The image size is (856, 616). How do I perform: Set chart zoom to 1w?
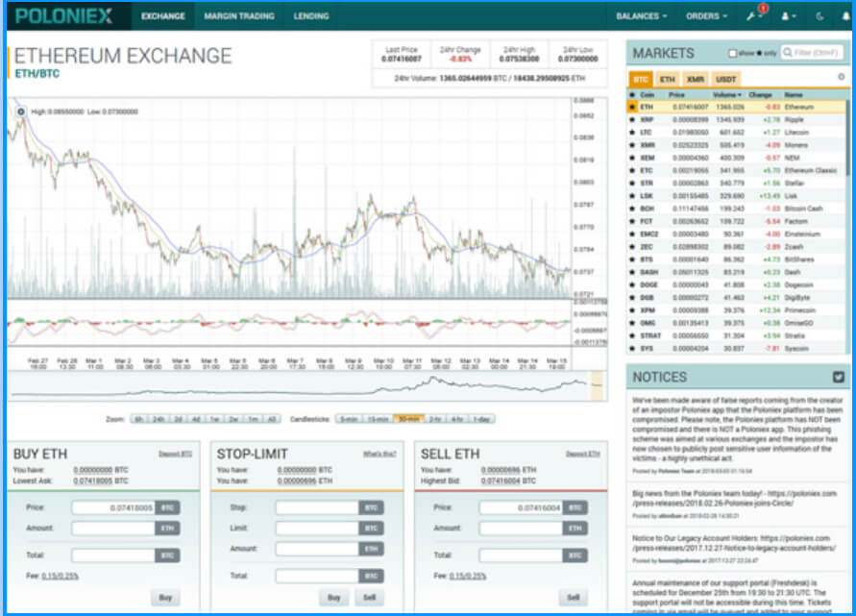point(214,419)
